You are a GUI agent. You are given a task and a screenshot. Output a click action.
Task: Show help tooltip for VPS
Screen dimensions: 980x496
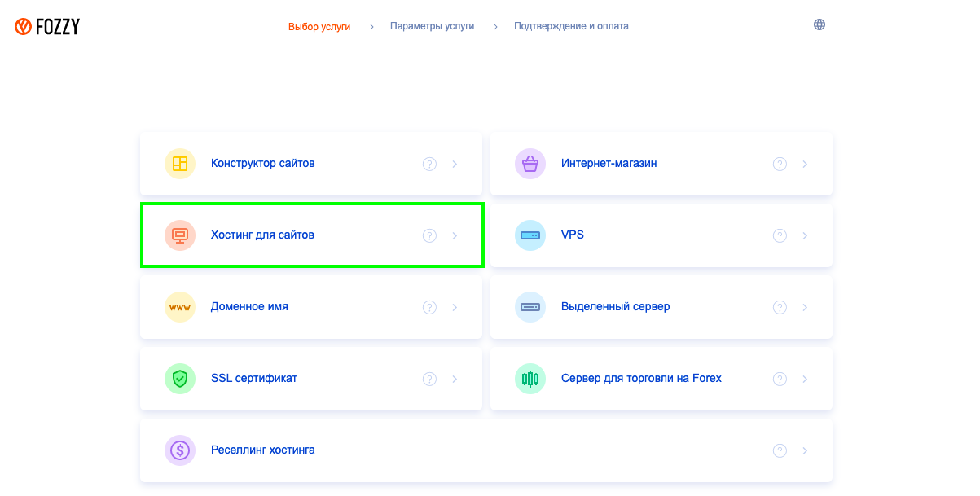(780, 235)
